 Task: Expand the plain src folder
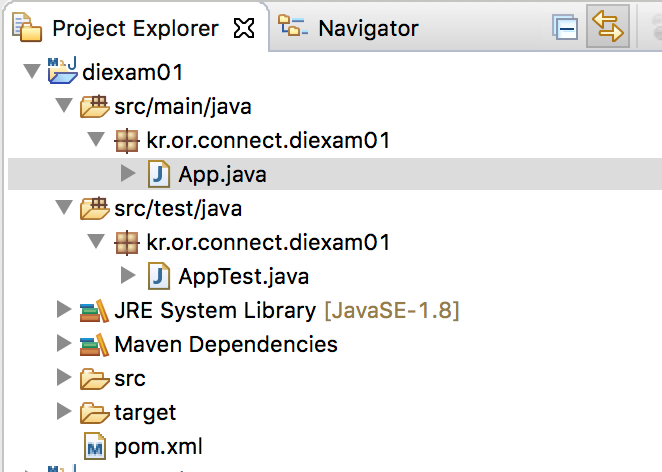tap(64, 377)
